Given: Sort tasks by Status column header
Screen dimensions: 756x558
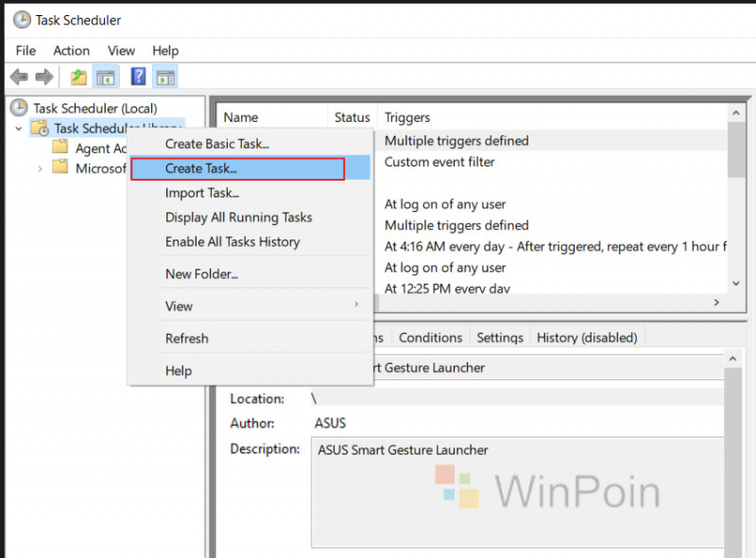Looking at the screenshot, I should [x=352, y=117].
